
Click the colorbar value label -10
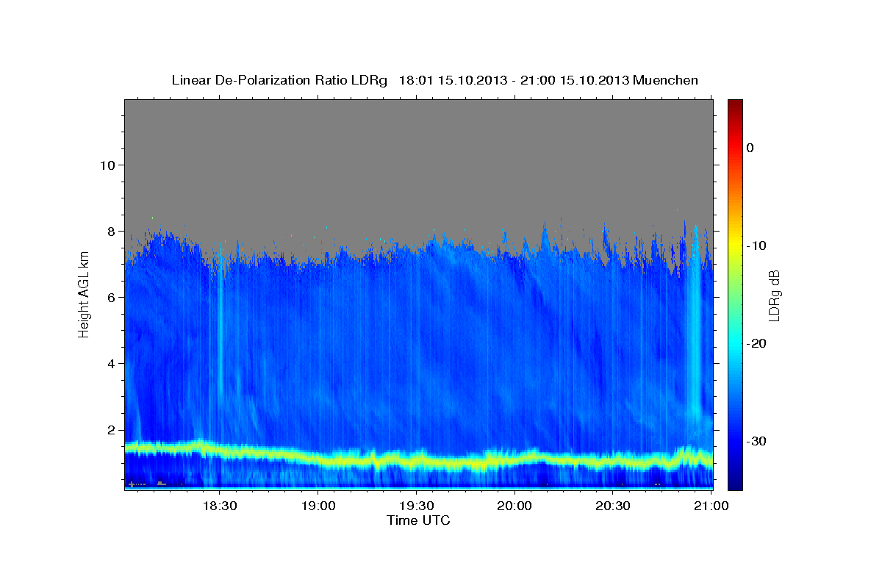tap(757, 245)
